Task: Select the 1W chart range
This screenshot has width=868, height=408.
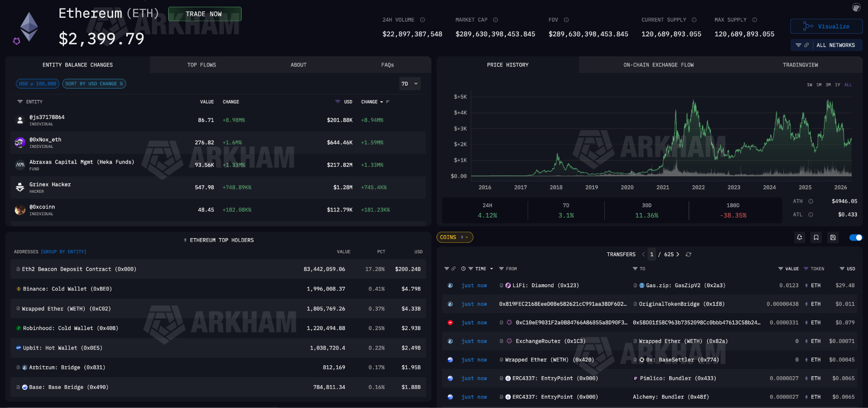Action: pos(810,85)
